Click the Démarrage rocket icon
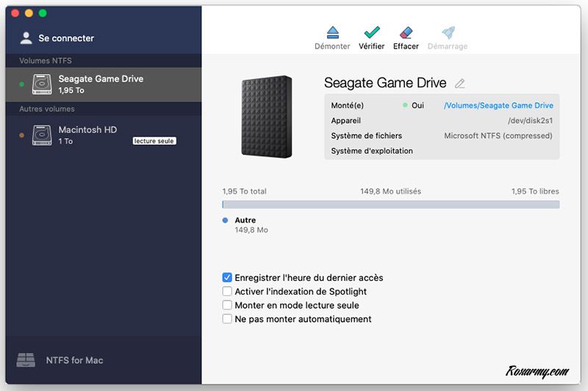This screenshot has height=391, width=588. 448,33
